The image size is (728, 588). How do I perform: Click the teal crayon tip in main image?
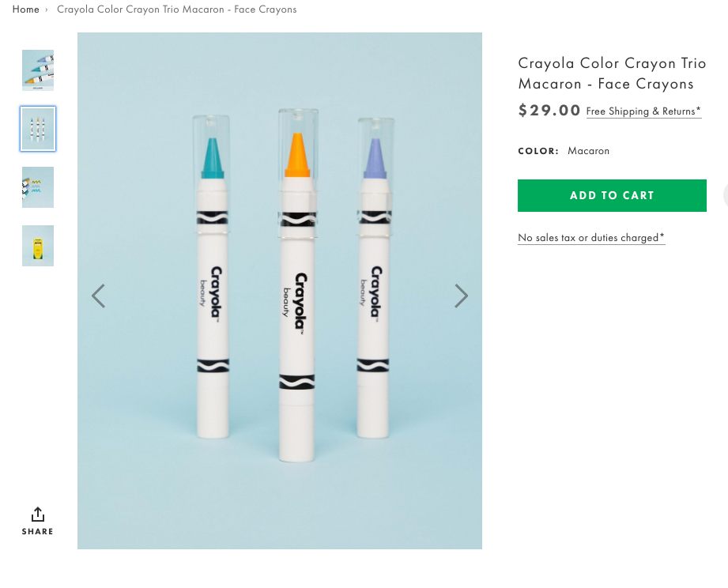tap(213, 156)
